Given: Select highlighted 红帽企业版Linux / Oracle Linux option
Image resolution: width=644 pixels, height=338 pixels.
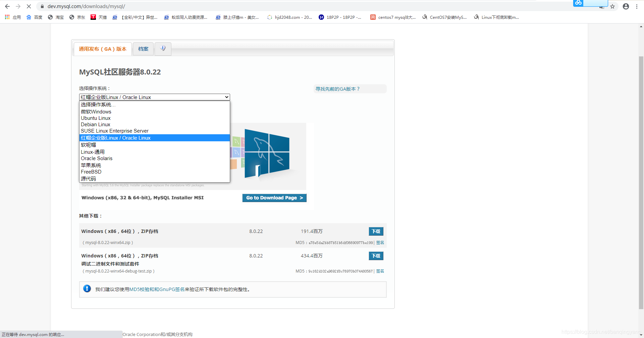Looking at the screenshot, I should click(155, 138).
